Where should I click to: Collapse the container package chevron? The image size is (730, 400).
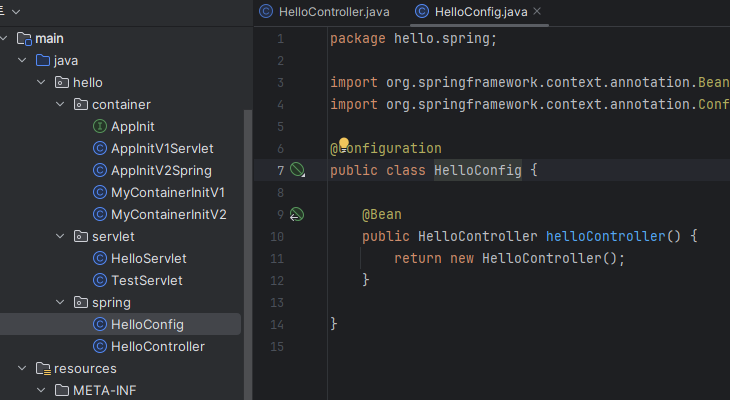[x=60, y=104]
